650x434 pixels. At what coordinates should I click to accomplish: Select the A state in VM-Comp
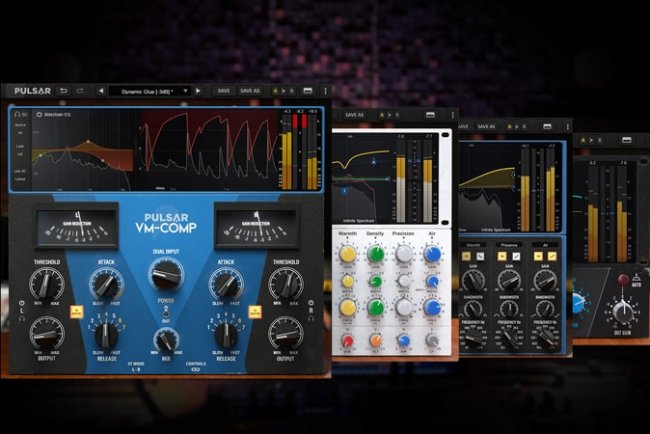[x=275, y=91]
